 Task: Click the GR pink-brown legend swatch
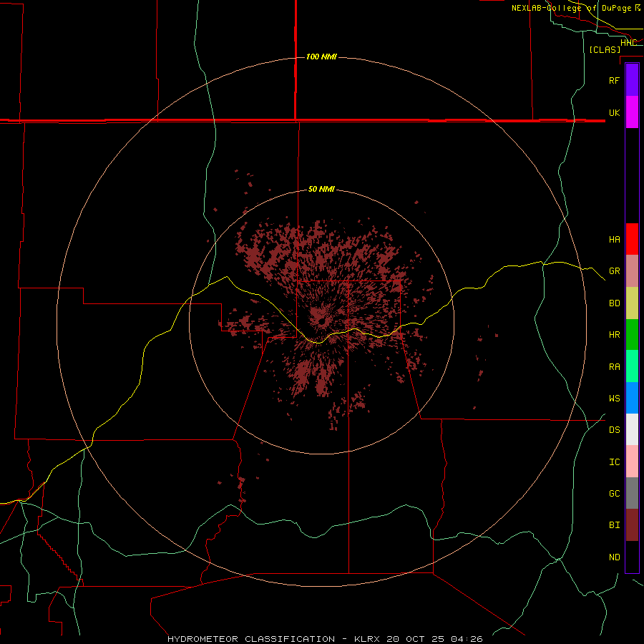[632, 271]
